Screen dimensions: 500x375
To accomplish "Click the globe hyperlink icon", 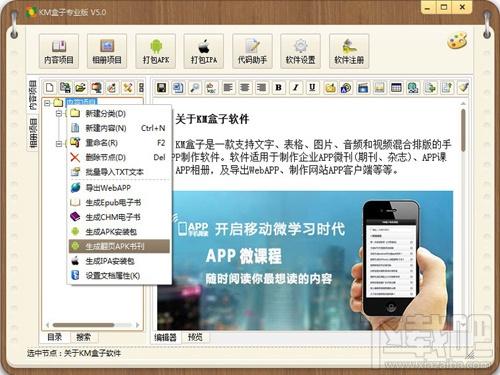I will point(413,88).
